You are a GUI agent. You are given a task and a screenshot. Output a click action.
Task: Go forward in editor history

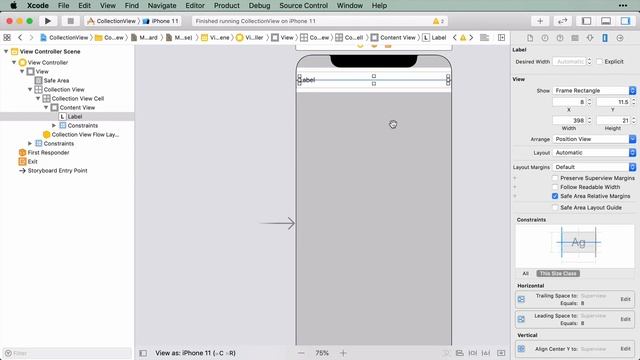(31, 38)
